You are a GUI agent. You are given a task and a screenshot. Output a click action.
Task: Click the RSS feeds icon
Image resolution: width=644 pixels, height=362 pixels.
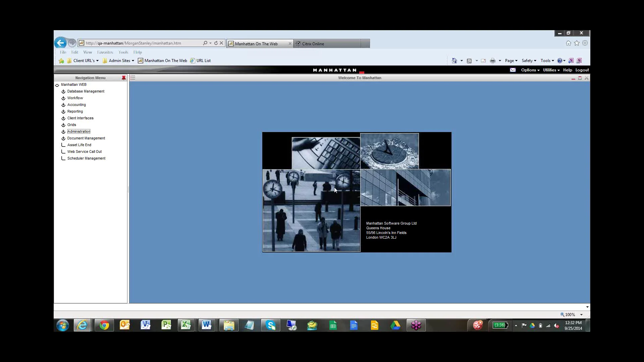point(469,60)
